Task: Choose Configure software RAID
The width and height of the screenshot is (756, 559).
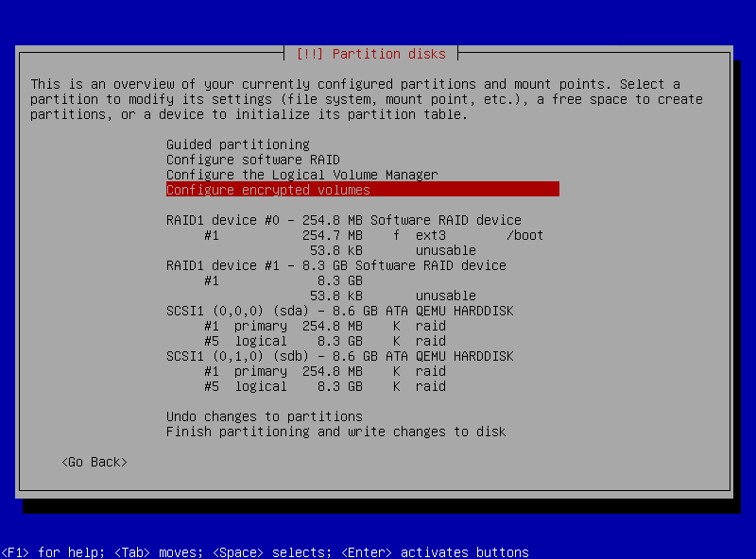Action: tap(252, 160)
